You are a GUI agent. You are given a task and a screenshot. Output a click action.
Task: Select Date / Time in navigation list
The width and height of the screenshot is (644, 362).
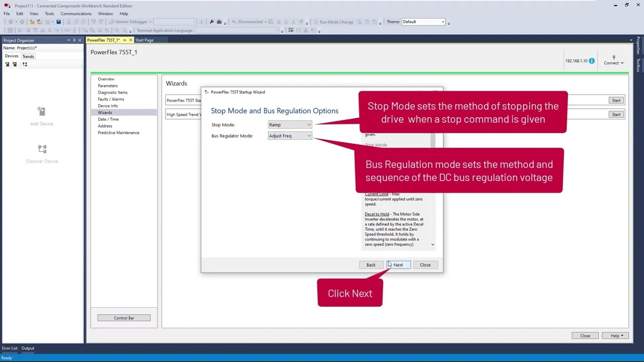108,119
